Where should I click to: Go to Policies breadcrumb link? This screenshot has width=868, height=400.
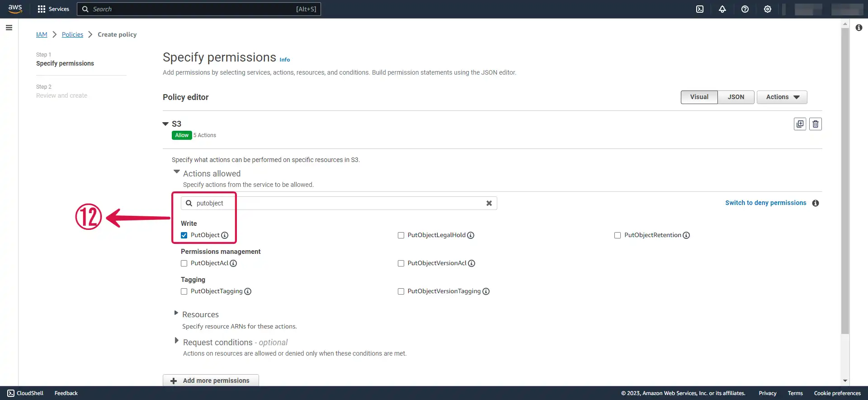coord(72,35)
